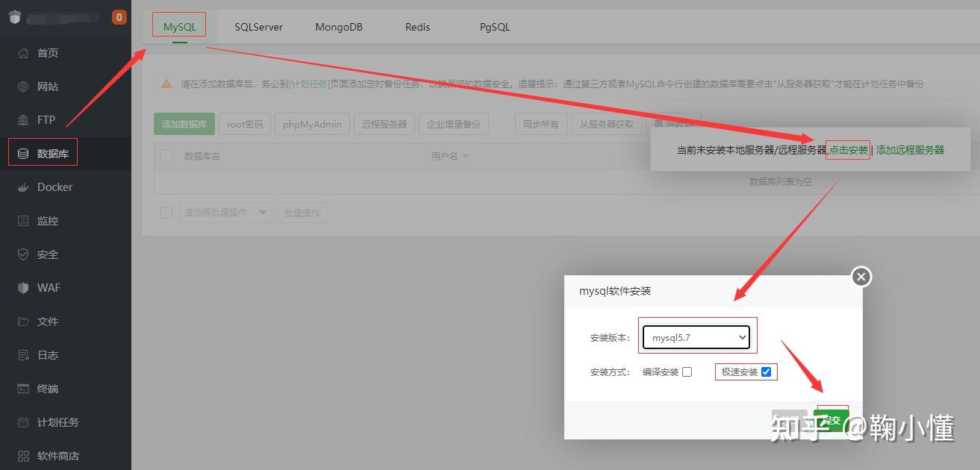Tick the select-all checkbox in the table header
980x470 pixels.
166,156
